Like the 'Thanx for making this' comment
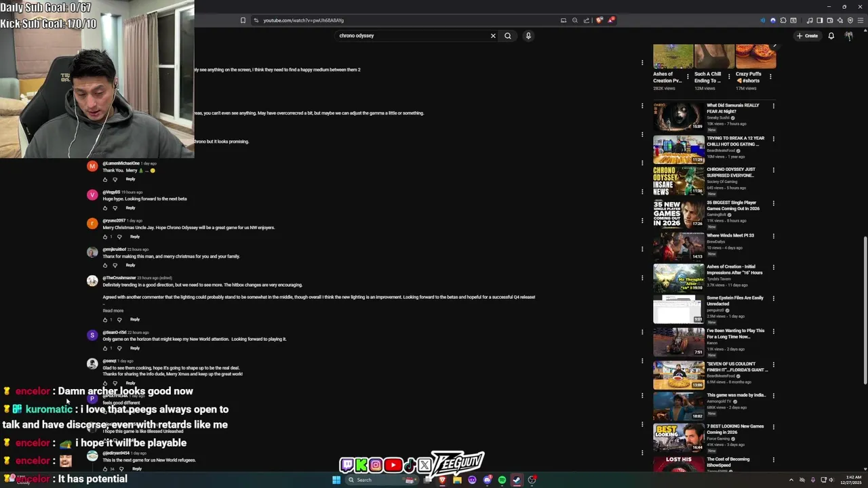Viewport: 868px width, 488px height. (105, 266)
